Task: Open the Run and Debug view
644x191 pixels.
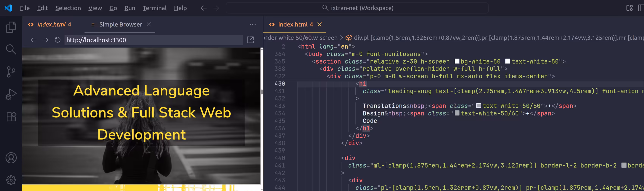Action: pos(11,94)
